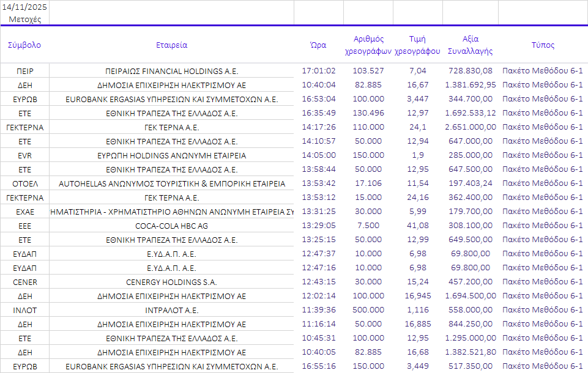
Task: Click the Τύπος column header
Action: click(x=543, y=45)
